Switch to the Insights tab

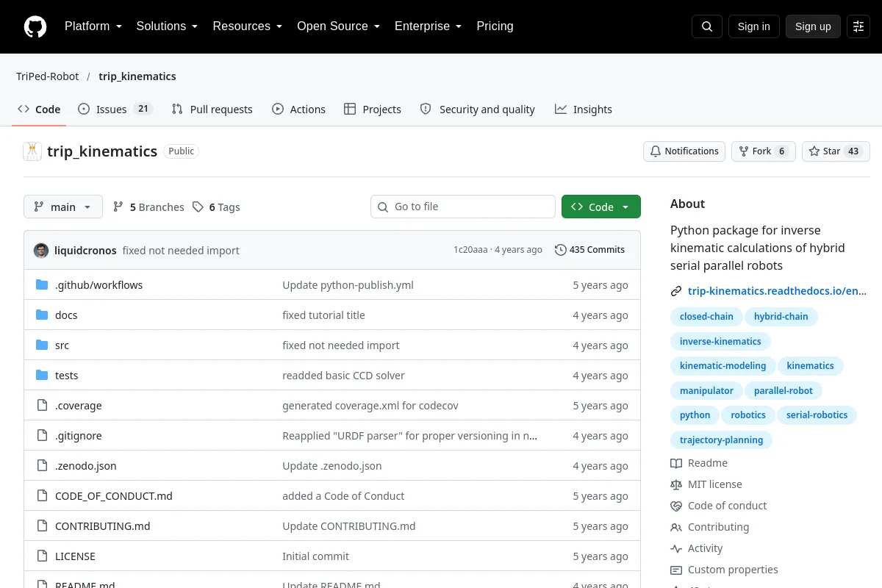click(x=584, y=109)
